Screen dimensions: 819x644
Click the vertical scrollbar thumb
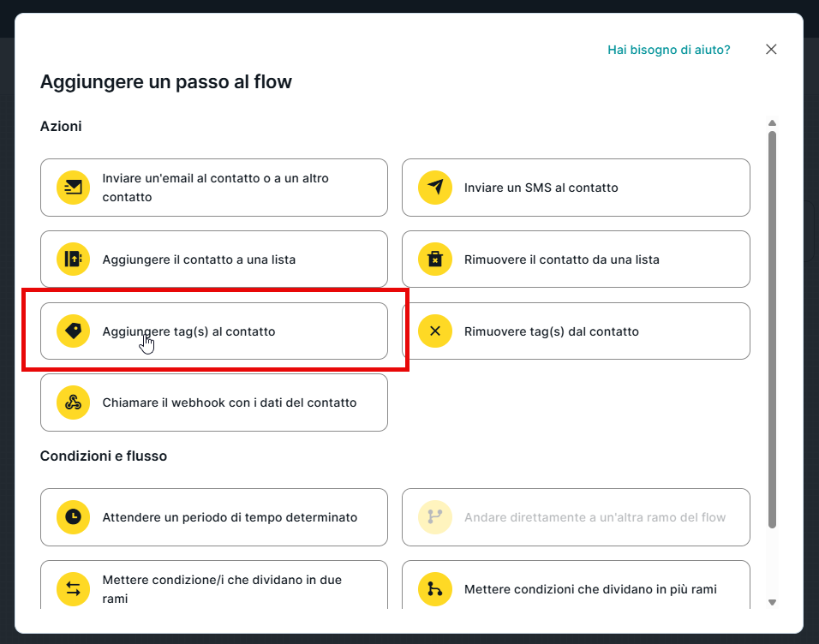click(x=772, y=325)
